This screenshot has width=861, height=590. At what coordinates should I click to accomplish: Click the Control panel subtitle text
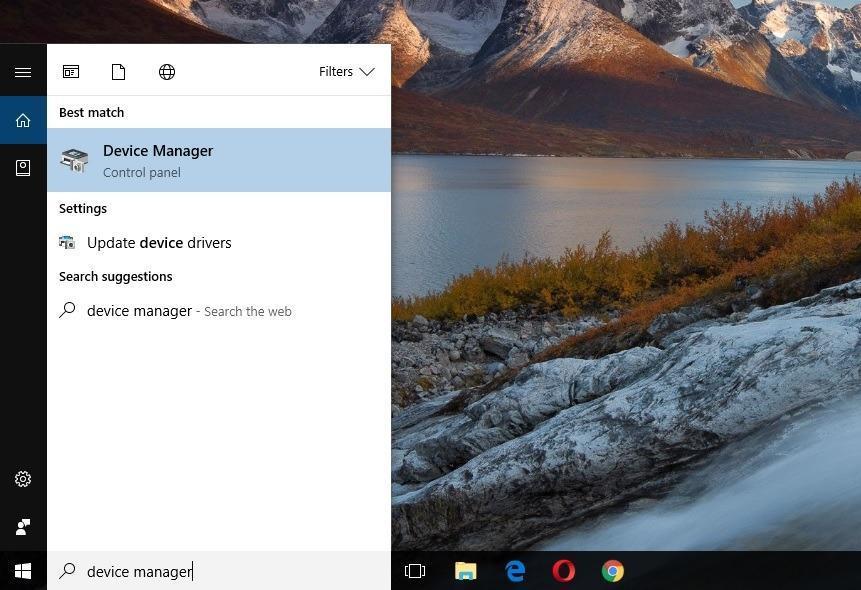coord(142,172)
